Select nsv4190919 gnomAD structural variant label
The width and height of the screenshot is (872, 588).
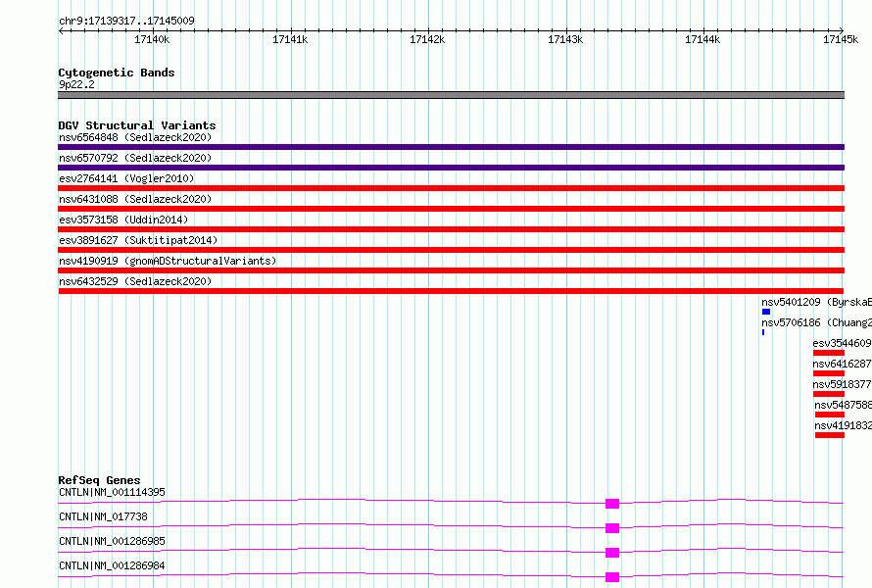tap(168, 261)
